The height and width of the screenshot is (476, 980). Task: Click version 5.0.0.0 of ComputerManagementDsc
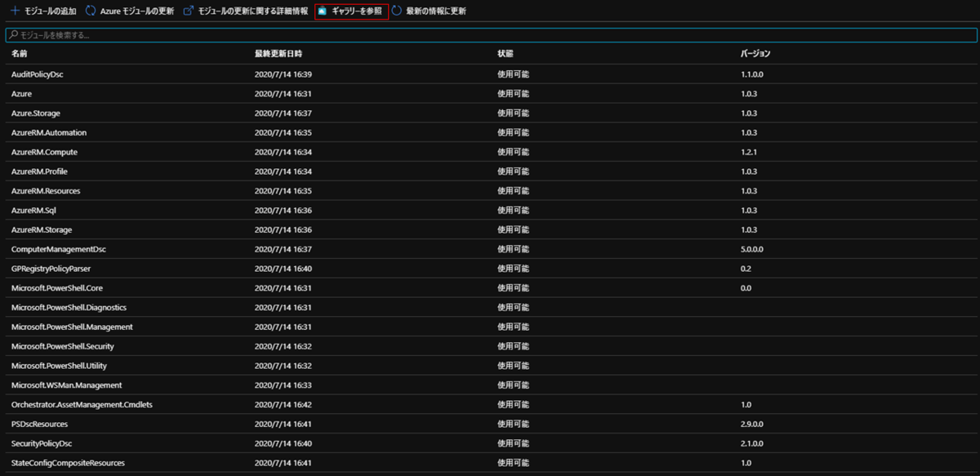pyautogui.click(x=752, y=249)
